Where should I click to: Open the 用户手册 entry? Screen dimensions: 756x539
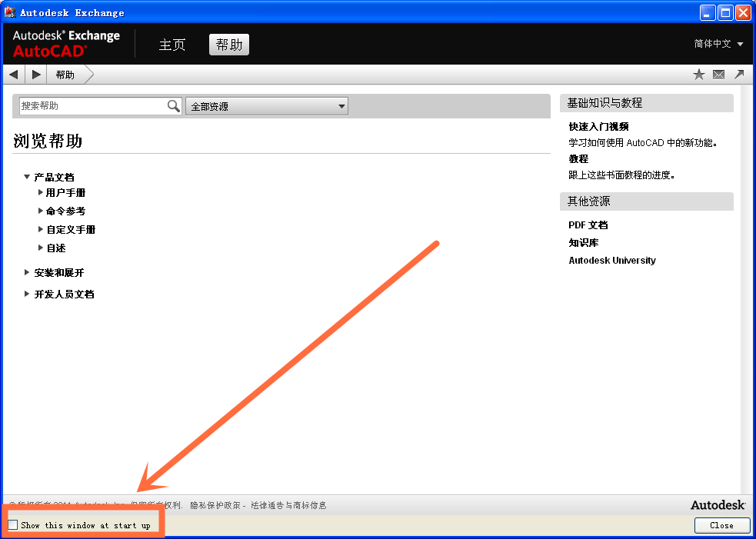(65, 193)
